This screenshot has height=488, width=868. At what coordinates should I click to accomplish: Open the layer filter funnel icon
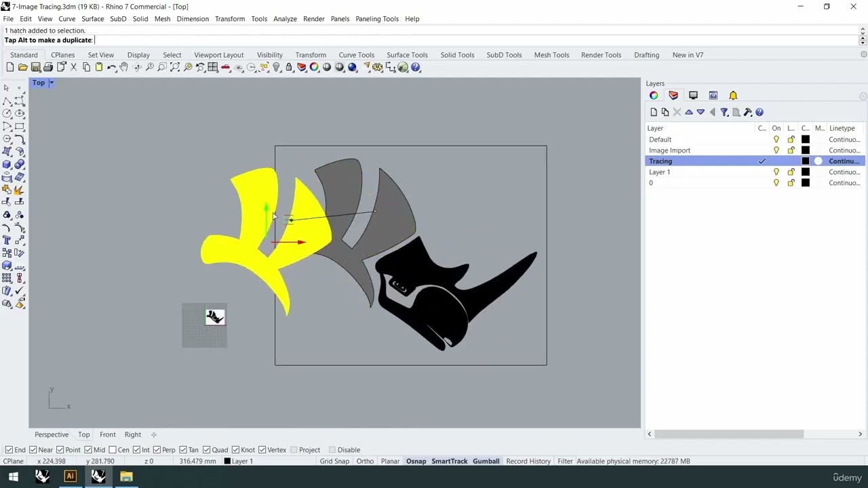[724, 113]
